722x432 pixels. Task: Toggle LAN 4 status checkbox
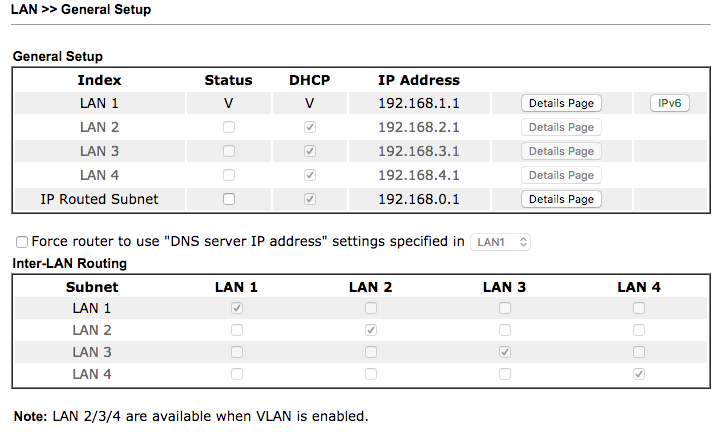click(229, 175)
